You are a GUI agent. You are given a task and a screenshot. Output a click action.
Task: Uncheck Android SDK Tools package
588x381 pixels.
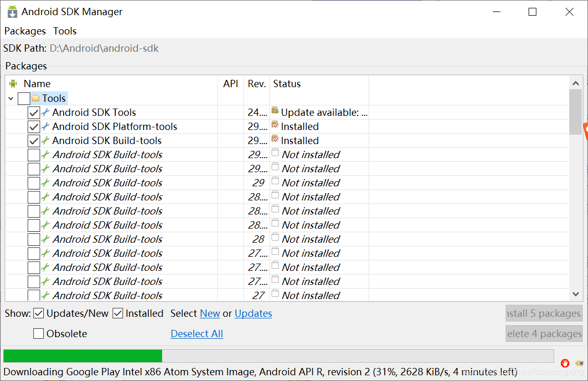(34, 112)
